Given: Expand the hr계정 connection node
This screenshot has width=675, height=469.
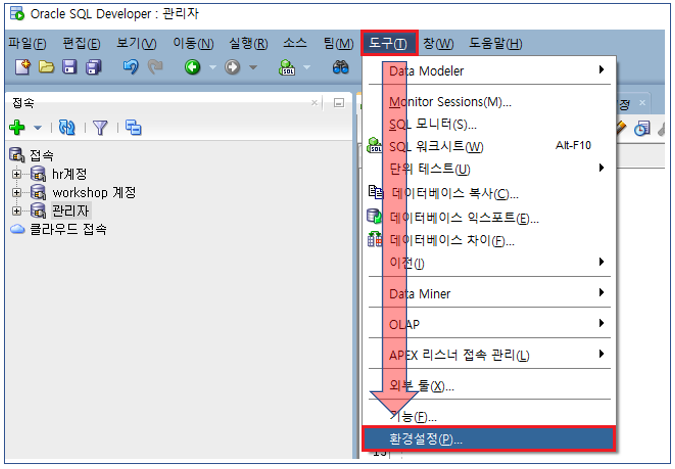Looking at the screenshot, I should click(16, 174).
